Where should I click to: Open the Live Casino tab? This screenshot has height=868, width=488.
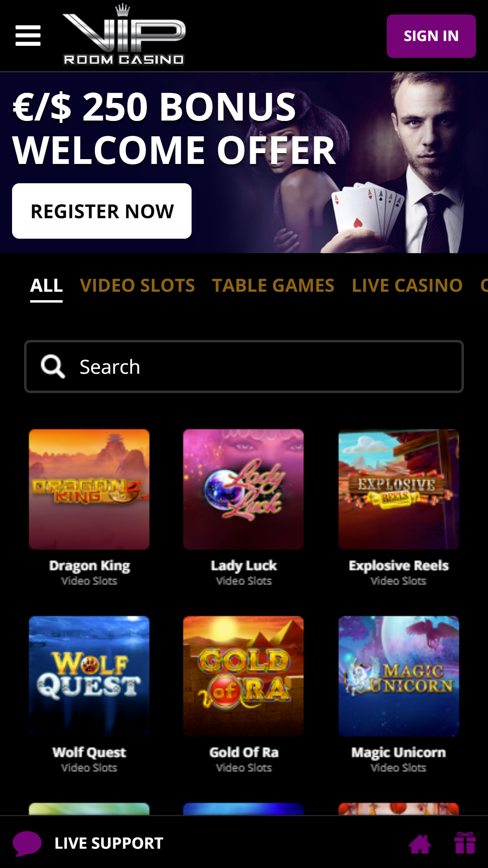click(407, 286)
